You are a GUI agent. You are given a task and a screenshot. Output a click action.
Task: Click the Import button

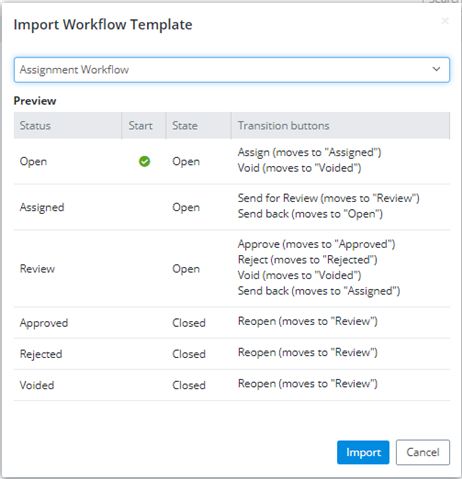(363, 452)
